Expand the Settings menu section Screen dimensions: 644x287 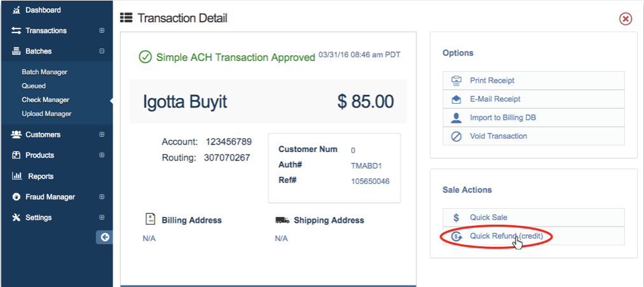(102, 218)
